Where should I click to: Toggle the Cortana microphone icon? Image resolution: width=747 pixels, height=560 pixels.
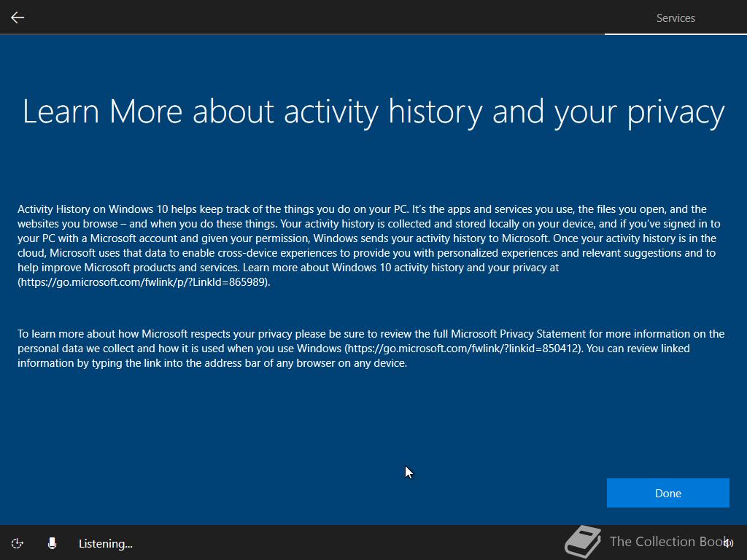click(x=52, y=543)
